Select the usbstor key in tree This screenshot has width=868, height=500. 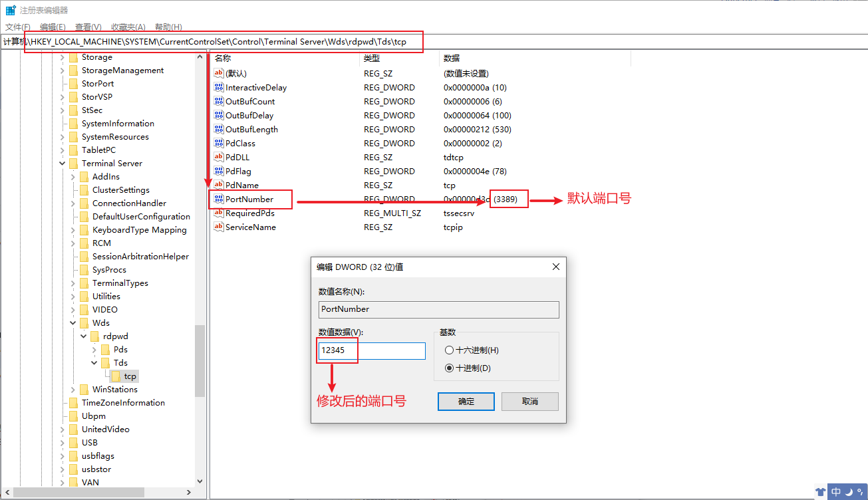pos(96,469)
